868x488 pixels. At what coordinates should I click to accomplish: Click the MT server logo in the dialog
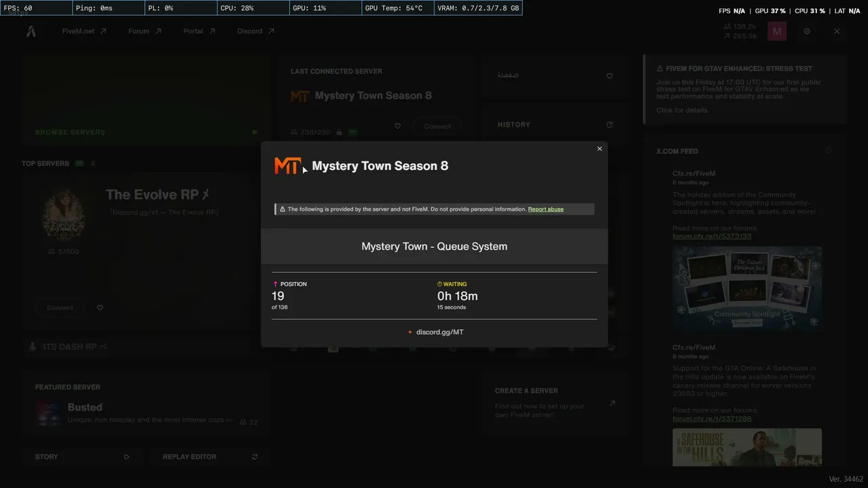pos(287,166)
